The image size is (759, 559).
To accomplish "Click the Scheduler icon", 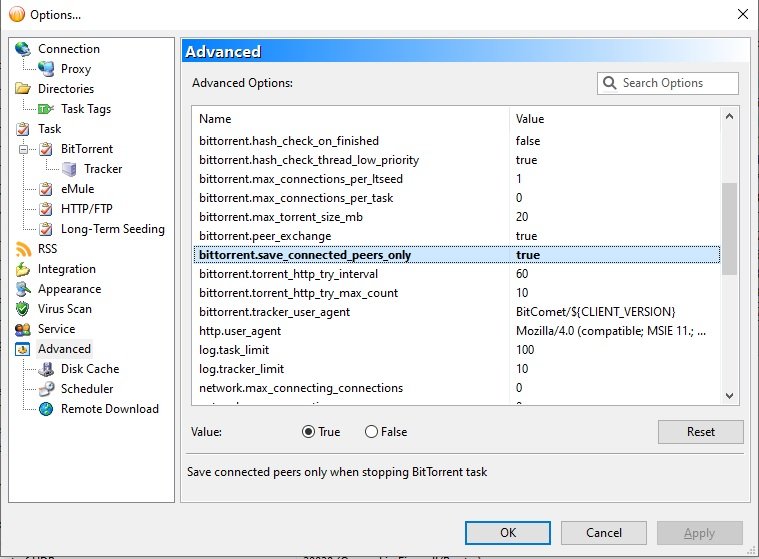I will coord(46,389).
